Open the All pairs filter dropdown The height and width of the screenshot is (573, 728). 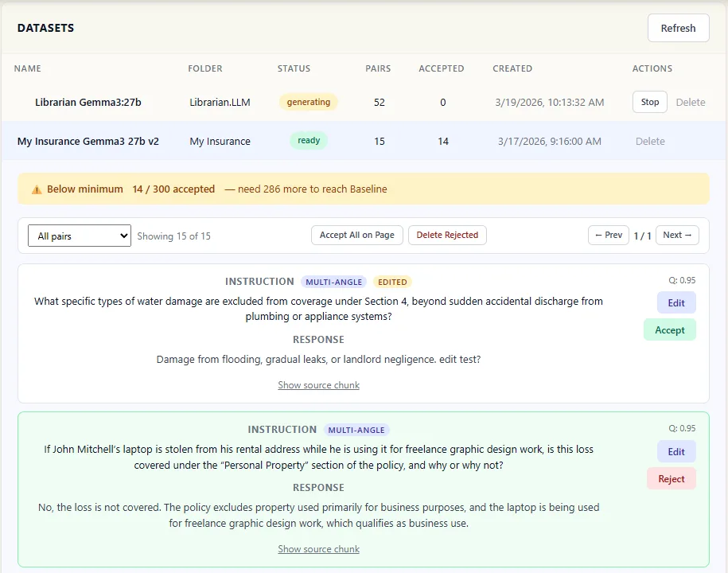coord(80,236)
